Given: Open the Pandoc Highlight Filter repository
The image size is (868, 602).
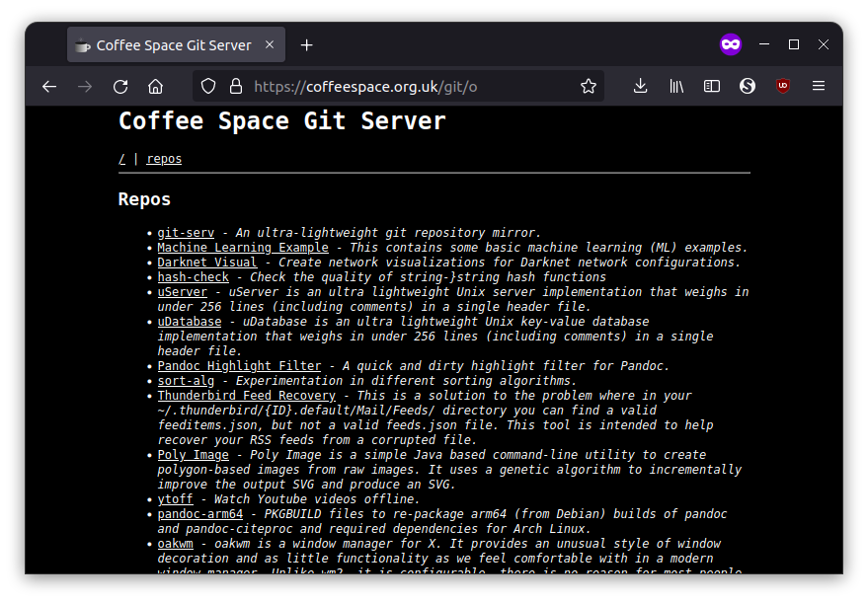Looking at the screenshot, I should click(x=239, y=366).
